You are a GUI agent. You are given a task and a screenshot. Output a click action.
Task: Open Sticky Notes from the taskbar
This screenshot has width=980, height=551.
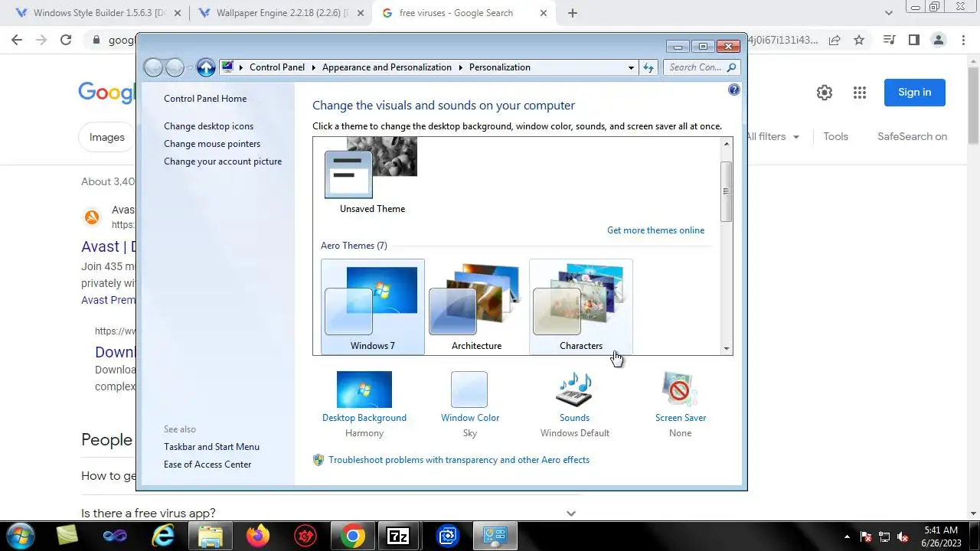(x=67, y=536)
